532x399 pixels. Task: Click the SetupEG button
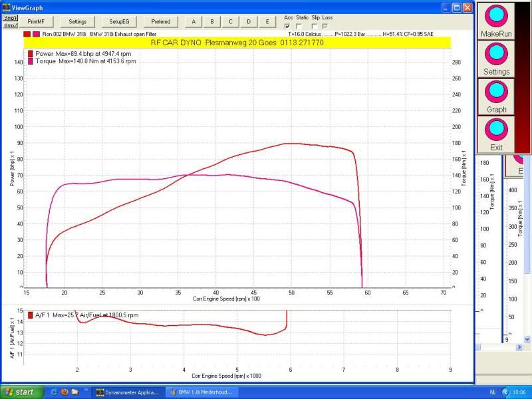point(119,22)
